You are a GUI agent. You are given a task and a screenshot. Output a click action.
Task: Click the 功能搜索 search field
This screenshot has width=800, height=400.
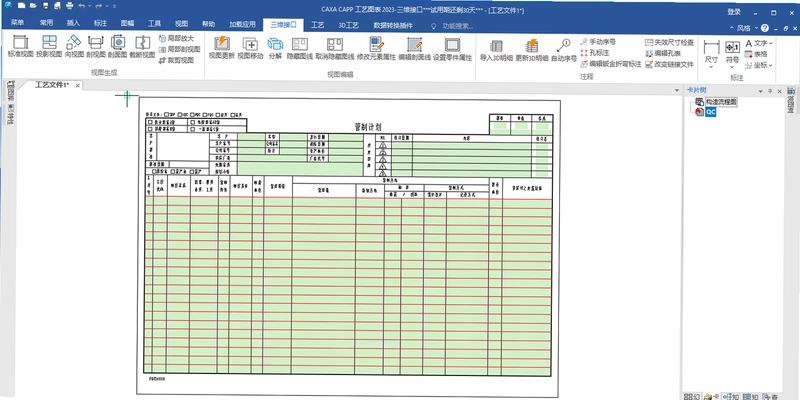pyautogui.click(x=458, y=26)
